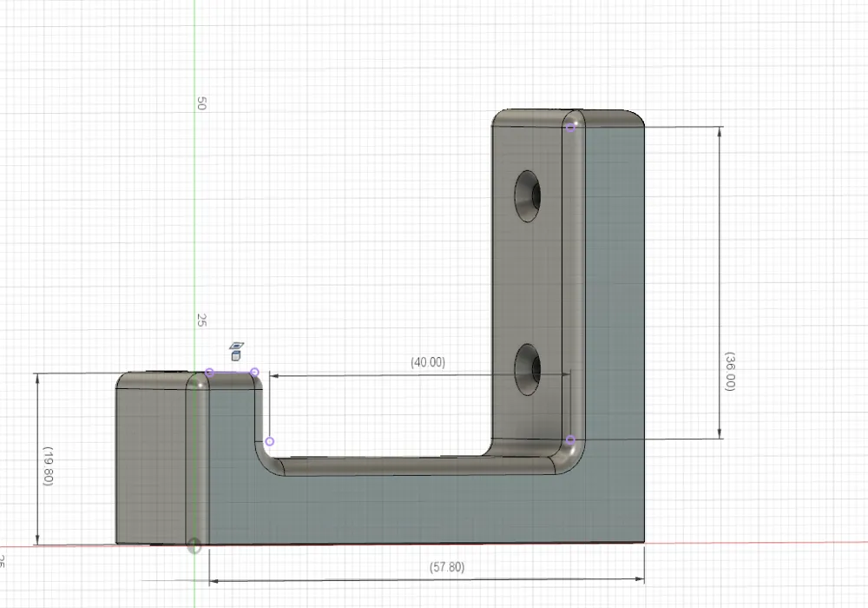
Task: Select the sketch point at the 40.00 dimension's left end
Action: click(x=269, y=441)
